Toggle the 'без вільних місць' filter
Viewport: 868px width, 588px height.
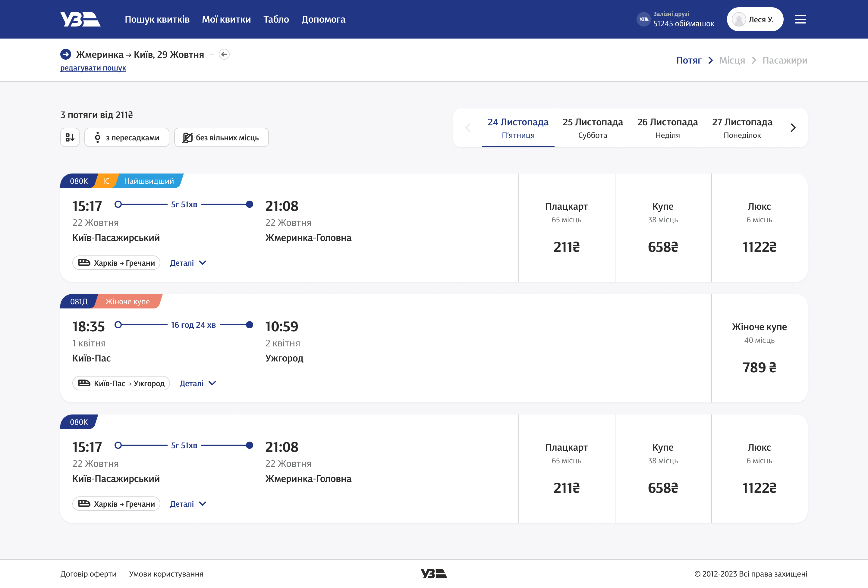[x=221, y=137]
